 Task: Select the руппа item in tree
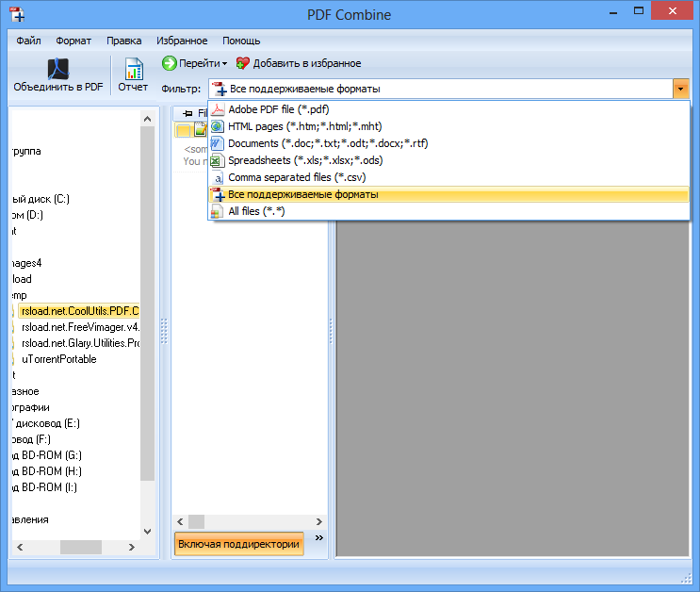click(x=25, y=151)
